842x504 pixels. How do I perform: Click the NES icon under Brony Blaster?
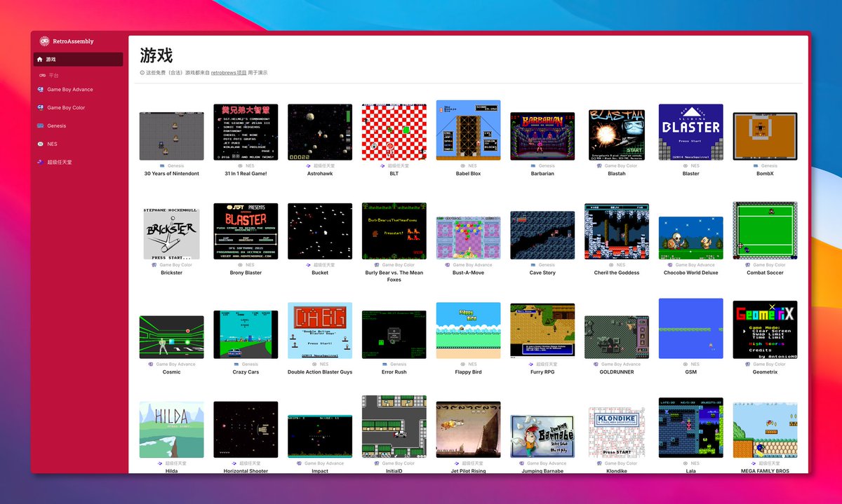pyautogui.click(x=241, y=265)
